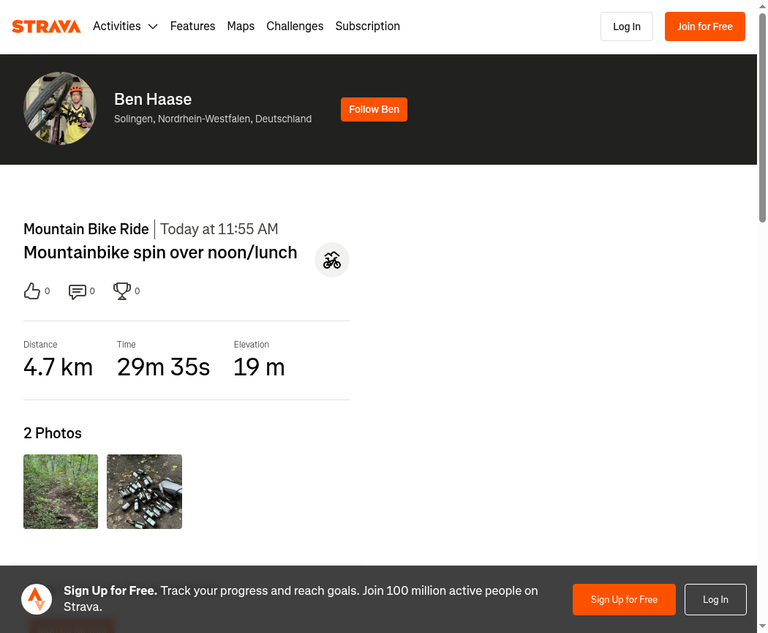Screen dimensions: 768x633
Task: Click the trophy achievements icon
Action: tap(122, 291)
